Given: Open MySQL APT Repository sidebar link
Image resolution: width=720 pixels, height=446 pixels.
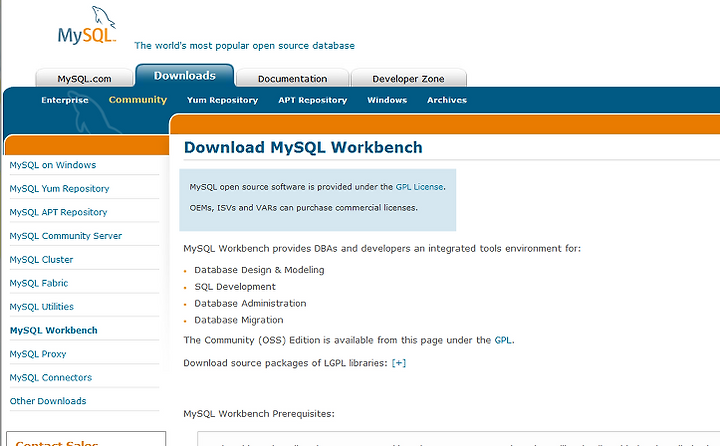Looking at the screenshot, I should 58,212.
